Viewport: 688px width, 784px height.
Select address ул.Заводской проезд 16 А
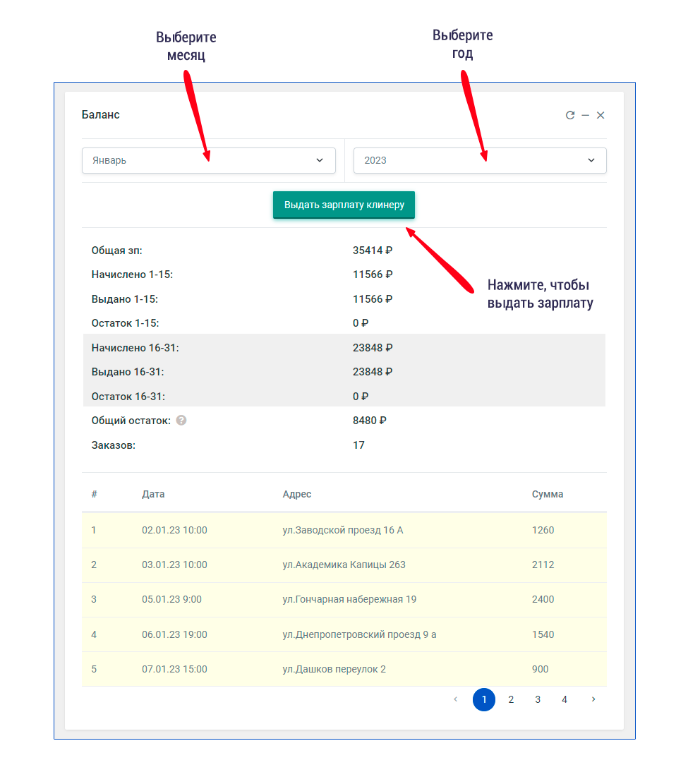(x=343, y=530)
